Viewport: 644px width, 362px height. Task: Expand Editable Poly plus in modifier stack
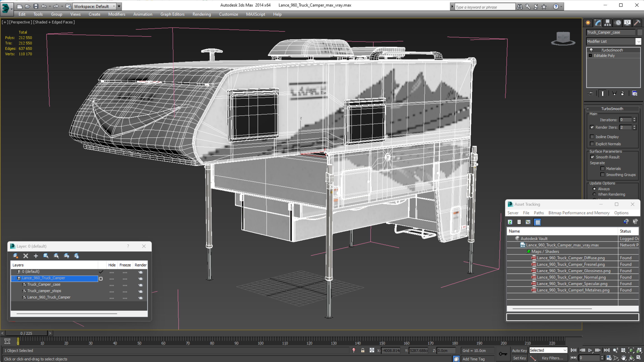coord(591,55)
